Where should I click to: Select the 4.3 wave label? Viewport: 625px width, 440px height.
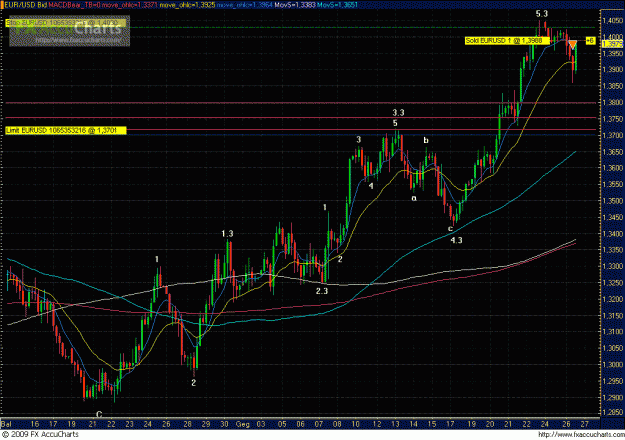click(x=456, y=240)
